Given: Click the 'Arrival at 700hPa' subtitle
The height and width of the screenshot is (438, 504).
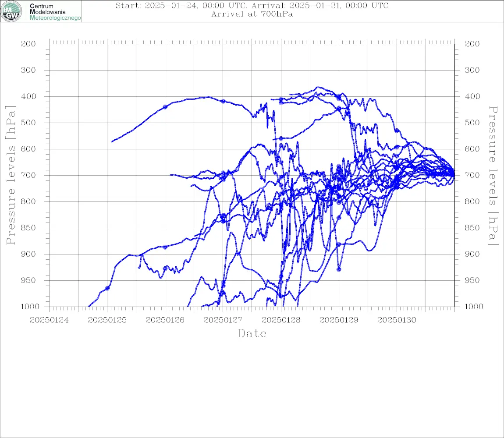Looking at the screenshot, I should pos(252,14).
